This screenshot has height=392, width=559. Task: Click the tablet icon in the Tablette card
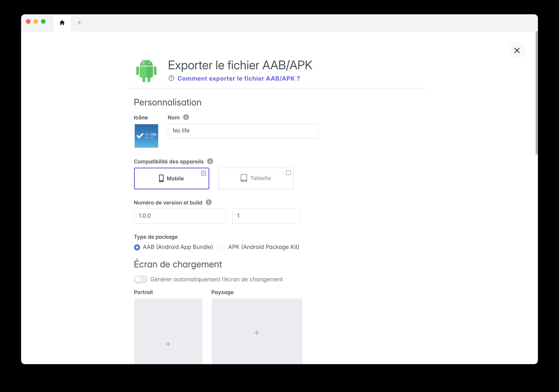point(244,178)
